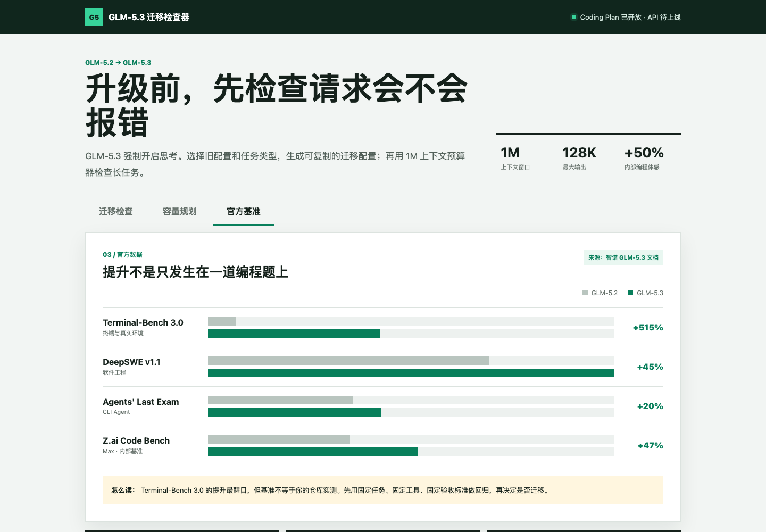
Task: Click the 内部编程体感 stat caption
Action: click(x=642, y=167)
